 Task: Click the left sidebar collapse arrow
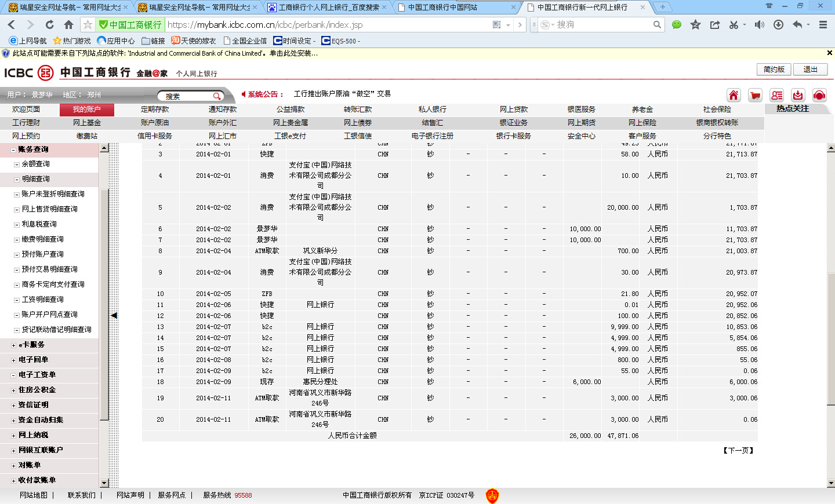point(114,316)
